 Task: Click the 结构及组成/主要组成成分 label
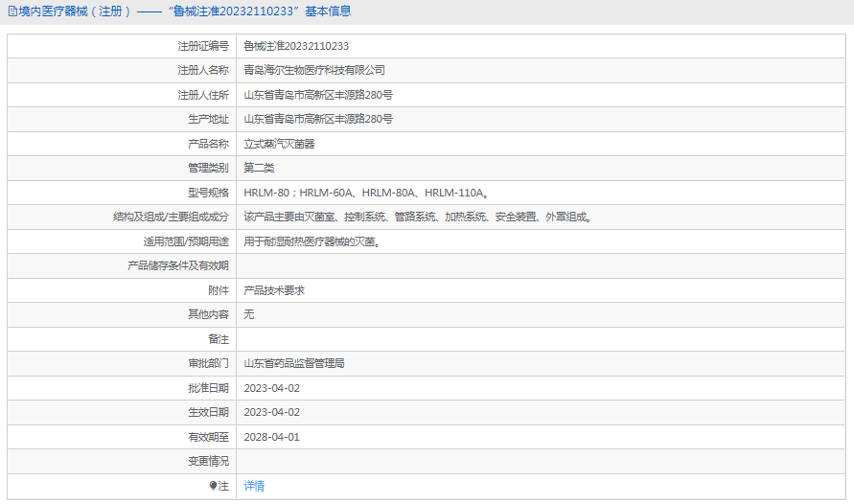[171, 217]
